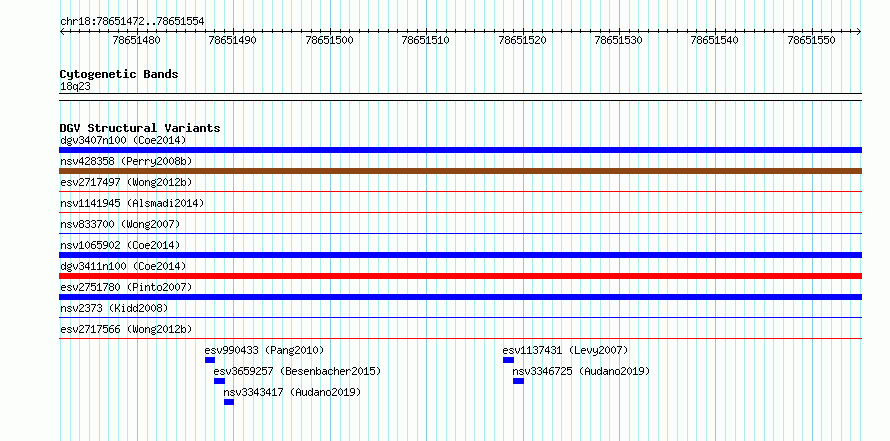Click ruler position 78651490
The height and width of the screenshot is (441, 890).
(233, 40)
